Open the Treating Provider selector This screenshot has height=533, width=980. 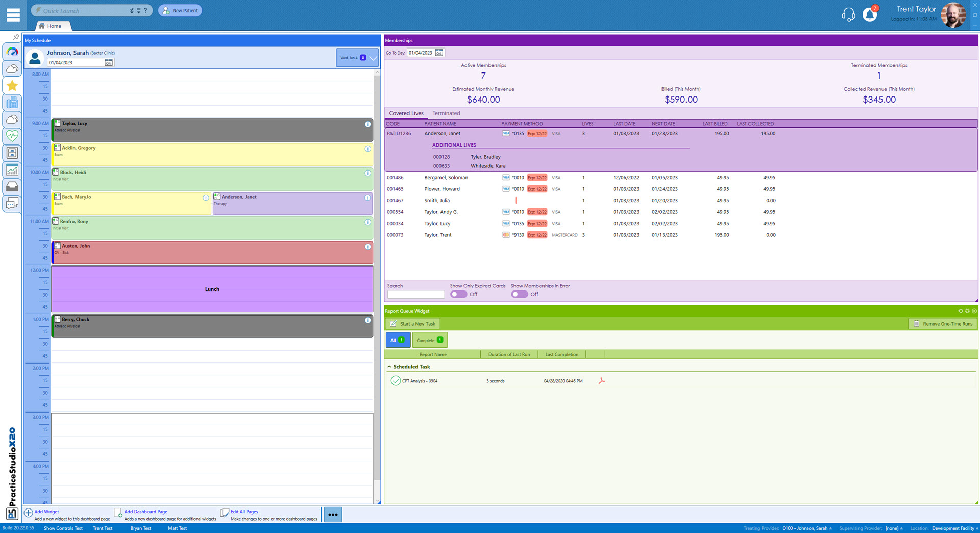(805, 528)
